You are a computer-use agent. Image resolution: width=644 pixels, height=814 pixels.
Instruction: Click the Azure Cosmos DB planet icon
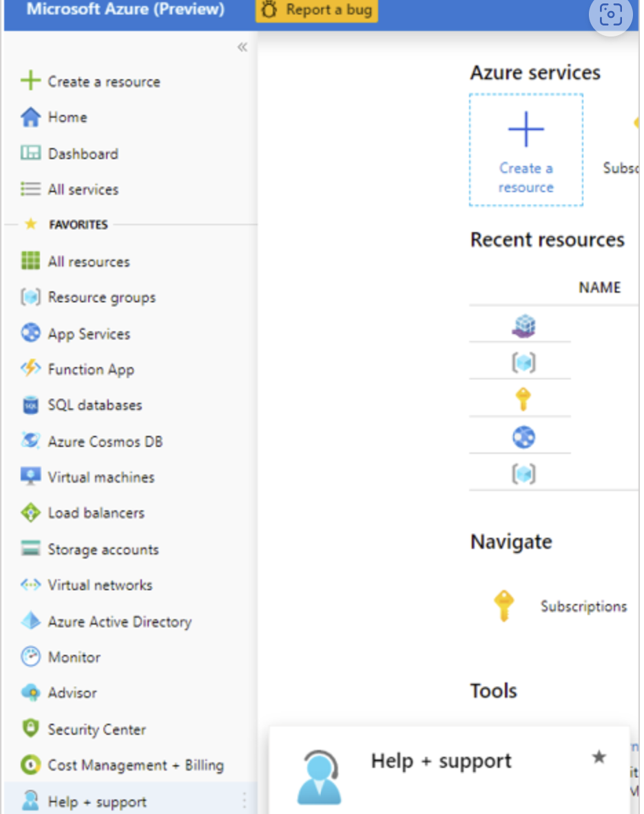click(x=30, y=441)
